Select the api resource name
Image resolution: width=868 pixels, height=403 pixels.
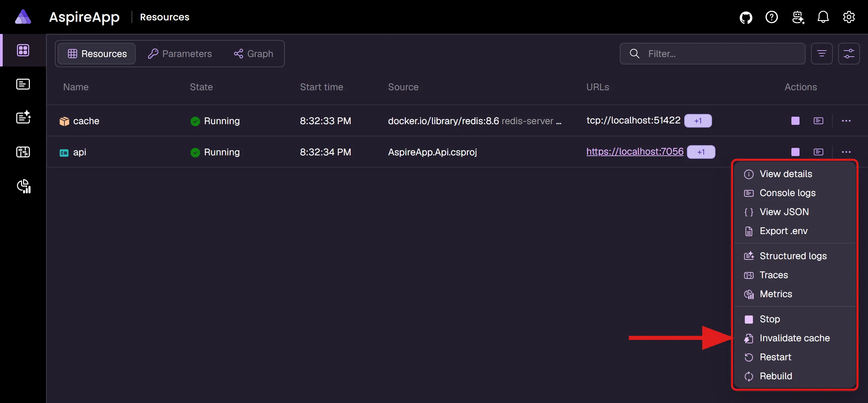coord(80,152)
